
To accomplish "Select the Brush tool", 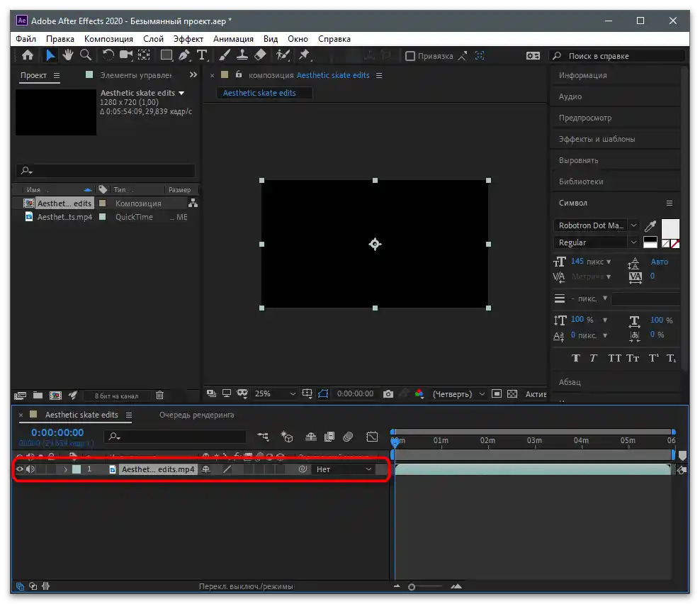I will 225,55.
